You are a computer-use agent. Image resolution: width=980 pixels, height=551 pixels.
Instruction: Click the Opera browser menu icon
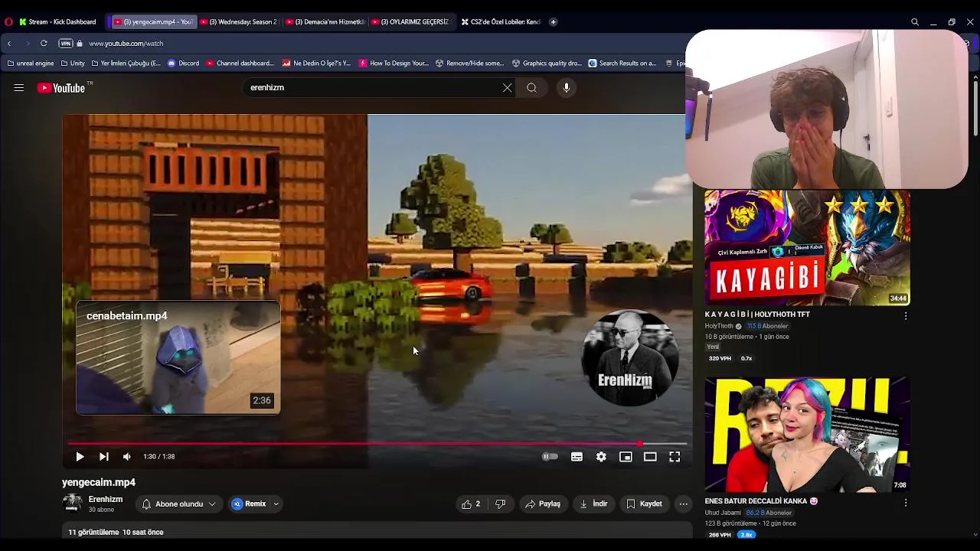point(8,22)
